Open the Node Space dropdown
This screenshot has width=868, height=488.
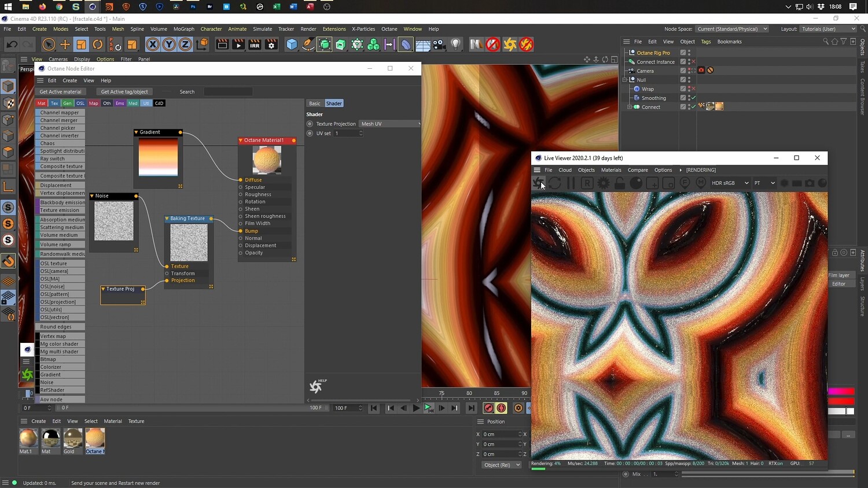732,29
